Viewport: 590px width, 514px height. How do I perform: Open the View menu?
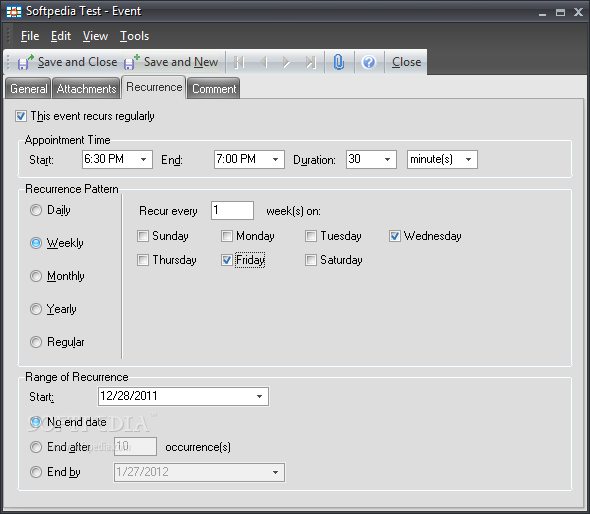tap(96, 36)
